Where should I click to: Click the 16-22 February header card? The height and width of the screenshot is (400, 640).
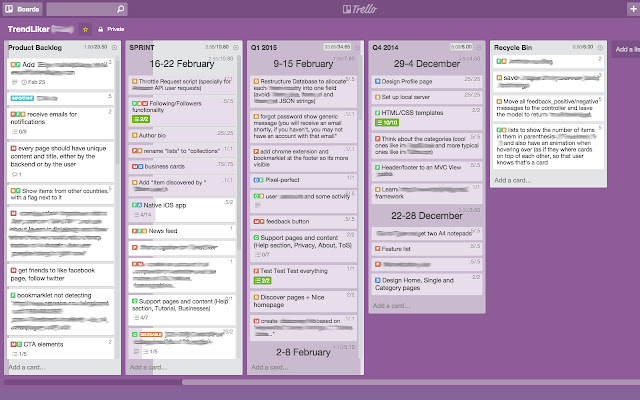(x=182, y=64)
